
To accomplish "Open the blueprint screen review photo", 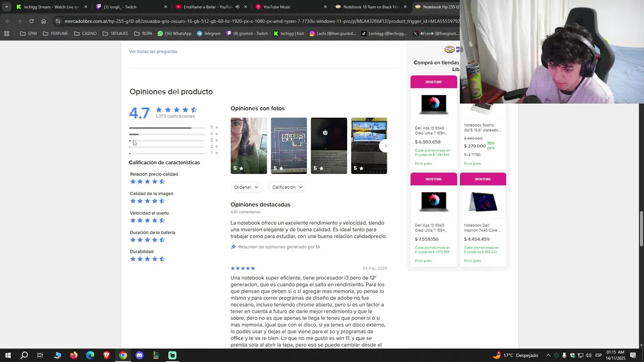I will 289,146.
